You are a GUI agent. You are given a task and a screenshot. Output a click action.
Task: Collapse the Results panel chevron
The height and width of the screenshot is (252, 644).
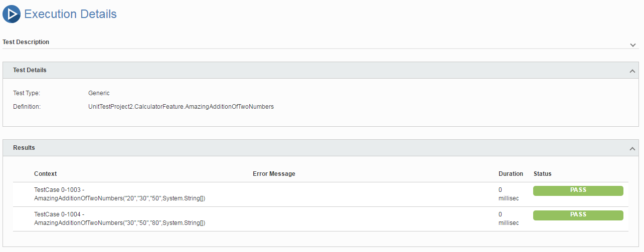coord(632,149)
